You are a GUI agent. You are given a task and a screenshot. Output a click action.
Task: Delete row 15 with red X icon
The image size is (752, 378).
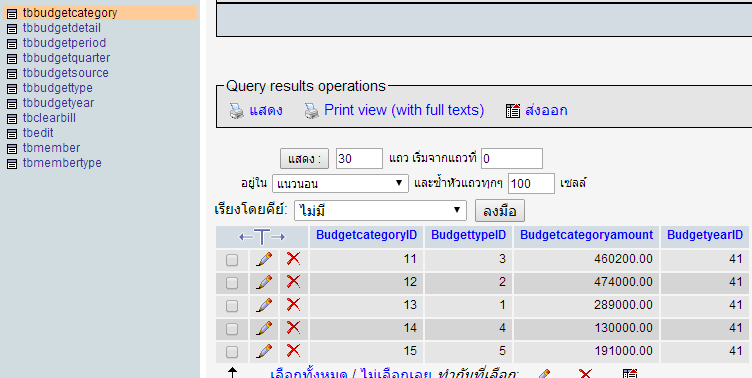[x=294, y=351]
